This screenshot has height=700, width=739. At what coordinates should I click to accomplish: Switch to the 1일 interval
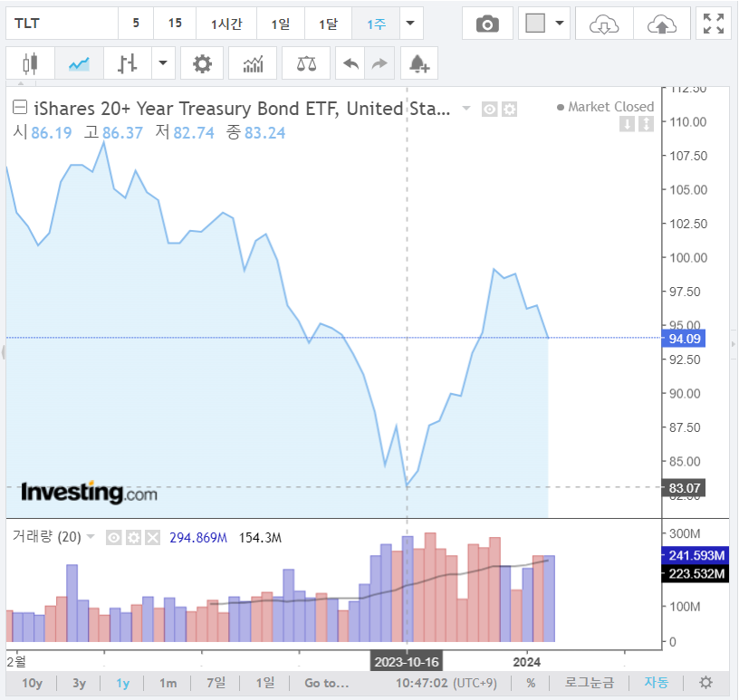click(x=281, y=24)
